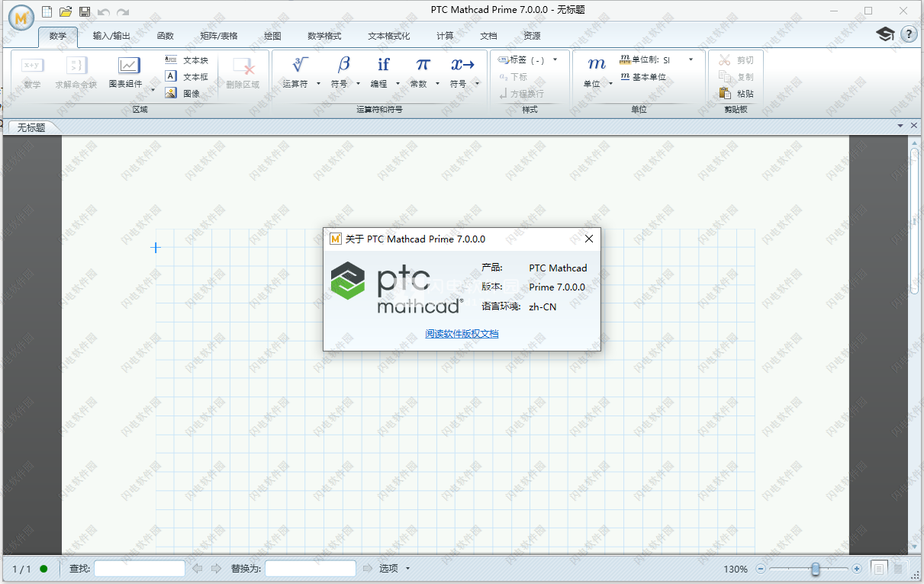Switch to the 绘图 ribbon tab
Viewport: 924px width, 584px height.
tap(272, 36)
